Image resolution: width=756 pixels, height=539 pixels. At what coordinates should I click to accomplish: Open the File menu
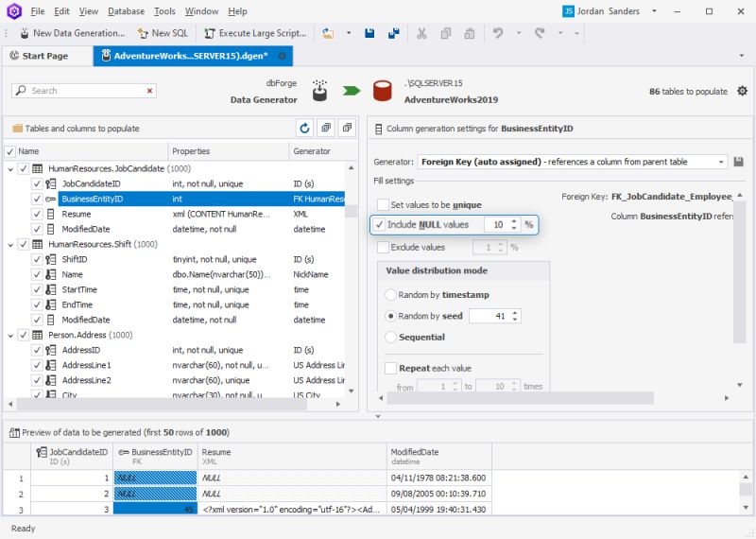point(38,11)
